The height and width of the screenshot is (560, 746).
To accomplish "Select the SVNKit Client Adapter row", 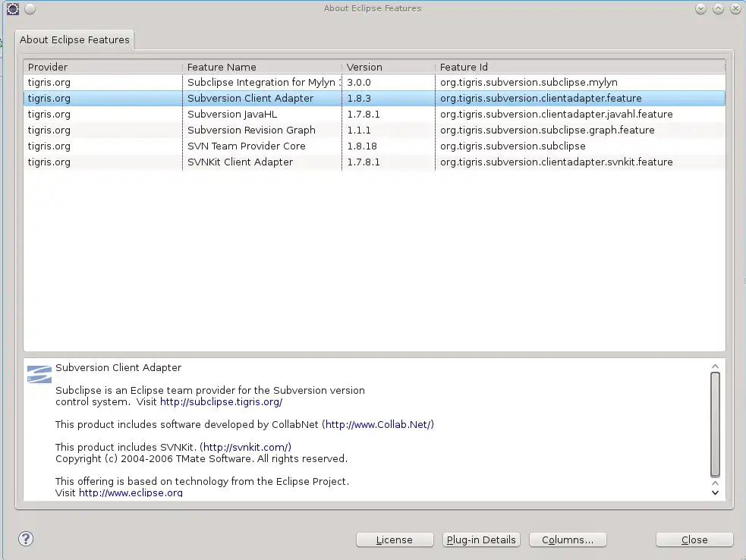I will [374, 162].
